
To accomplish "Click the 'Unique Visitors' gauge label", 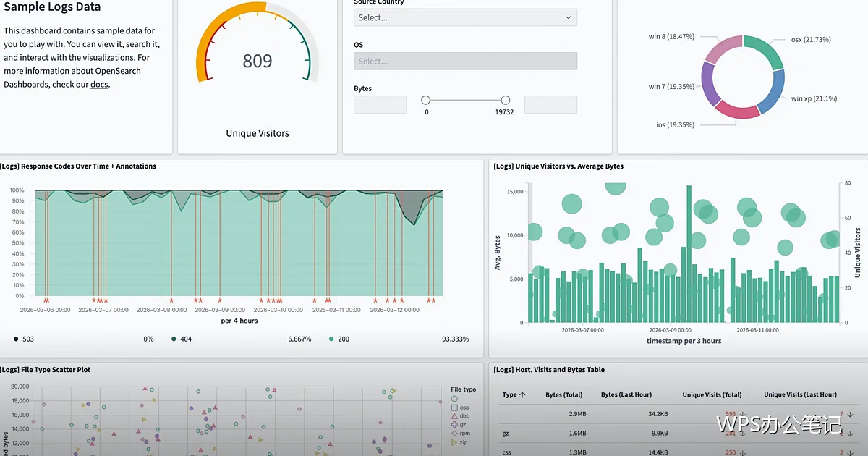I will pos(258,133).
